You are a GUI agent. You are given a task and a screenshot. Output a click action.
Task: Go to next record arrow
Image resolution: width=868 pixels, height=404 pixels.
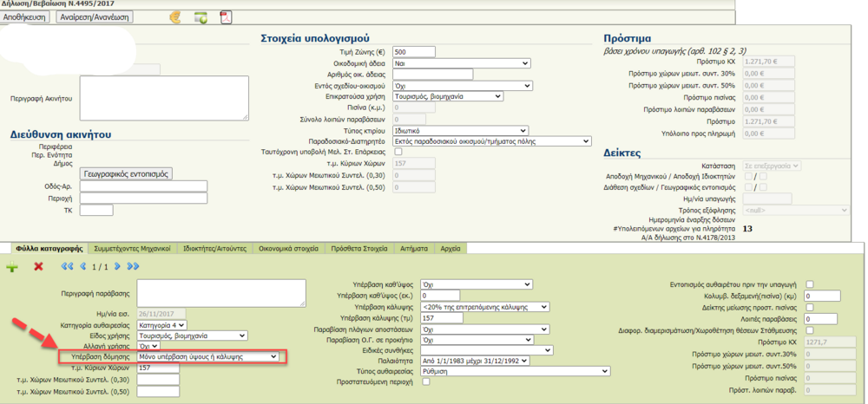click(x=118, y=266)
